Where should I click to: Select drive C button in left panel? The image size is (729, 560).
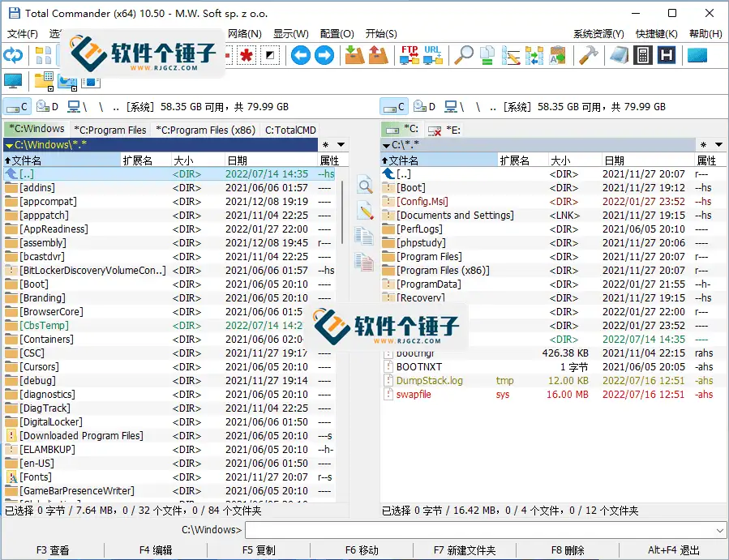17,106
